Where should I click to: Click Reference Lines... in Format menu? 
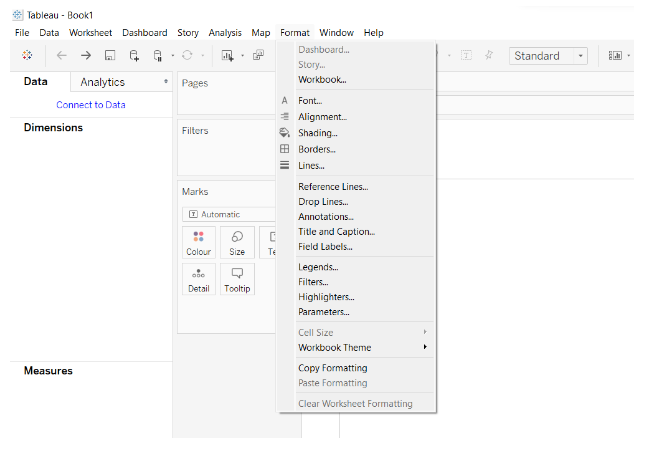[333, 186]
